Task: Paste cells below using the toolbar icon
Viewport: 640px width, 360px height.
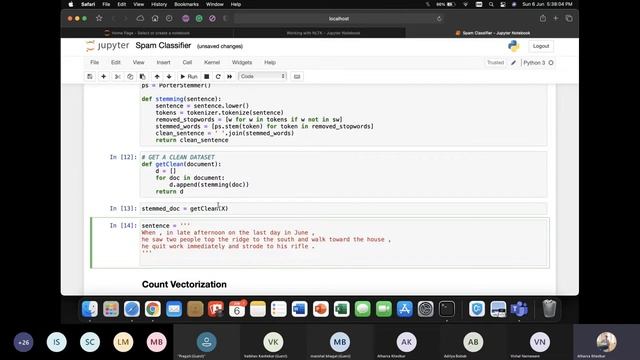Action: point(142,76)
